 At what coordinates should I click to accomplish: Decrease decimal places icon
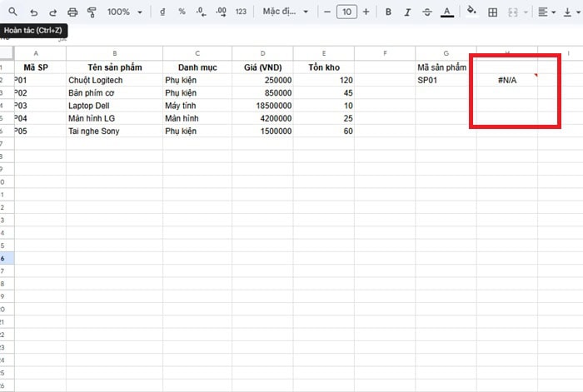click(201, 12)
